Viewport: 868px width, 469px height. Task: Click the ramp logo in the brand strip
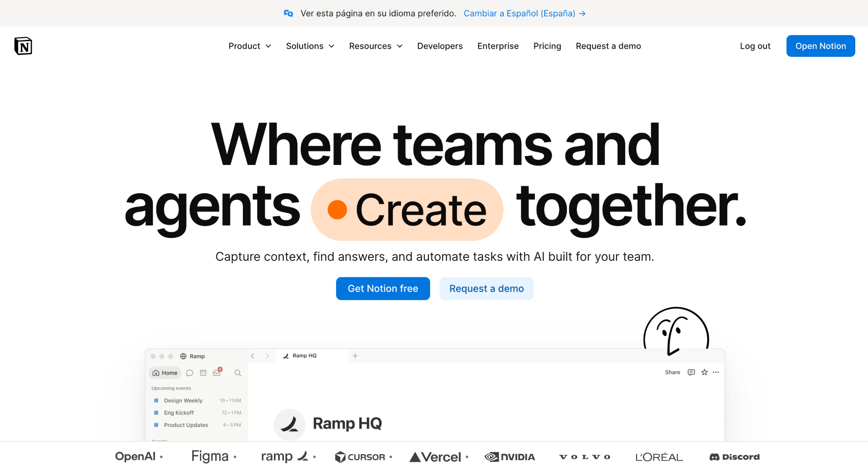pos(284,456)
